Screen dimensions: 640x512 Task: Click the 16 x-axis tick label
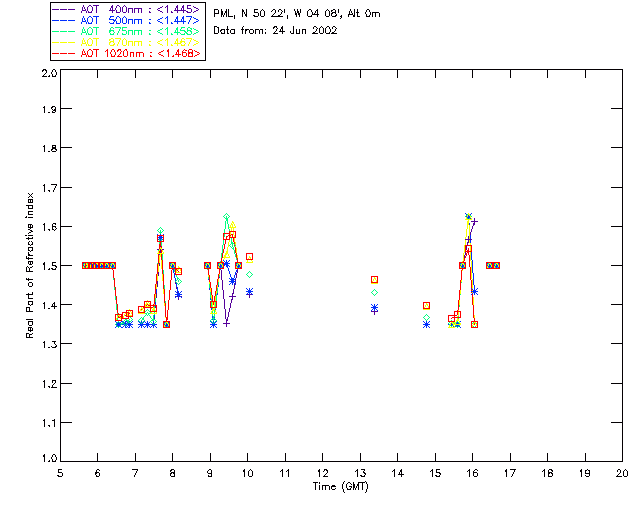[473, 473]
